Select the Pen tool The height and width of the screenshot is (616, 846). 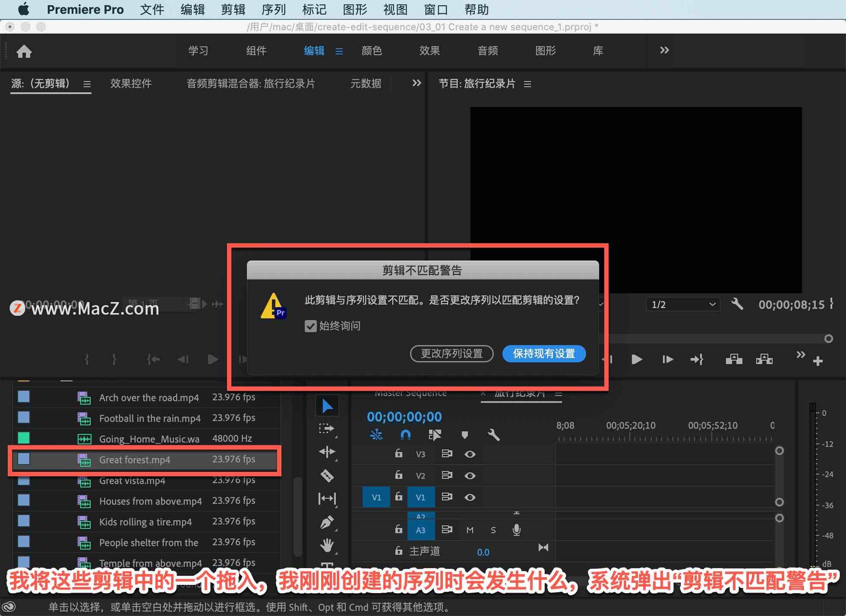point(327,522)
